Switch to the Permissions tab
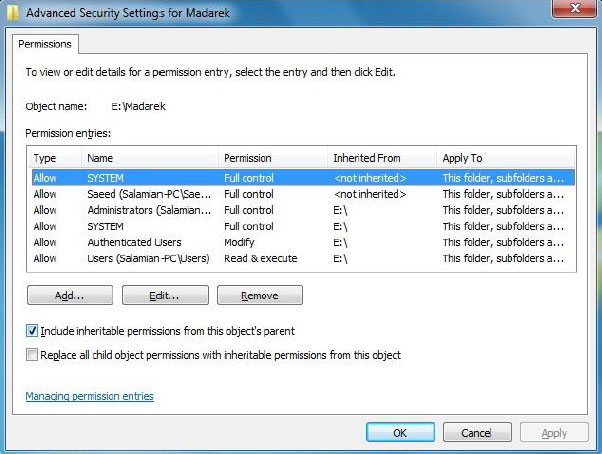 click(x=44, y=44)
